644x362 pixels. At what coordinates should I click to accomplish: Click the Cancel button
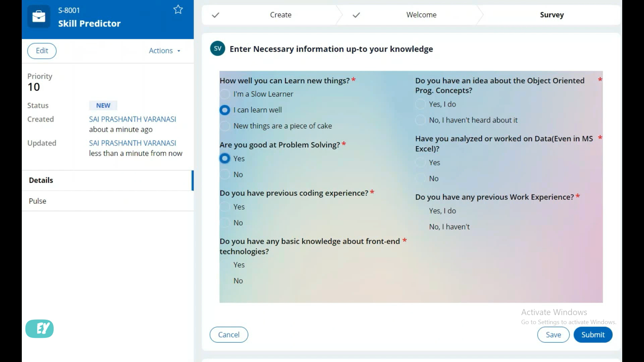(229, 335)
